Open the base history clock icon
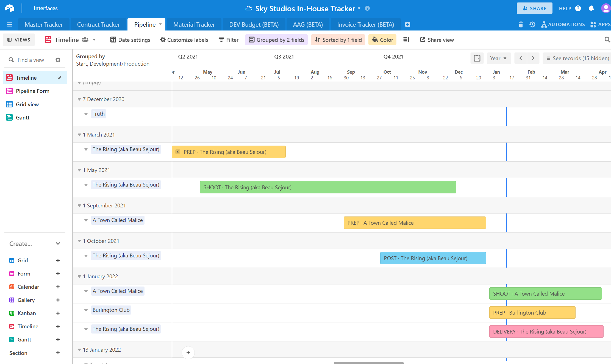 point(532,24)
